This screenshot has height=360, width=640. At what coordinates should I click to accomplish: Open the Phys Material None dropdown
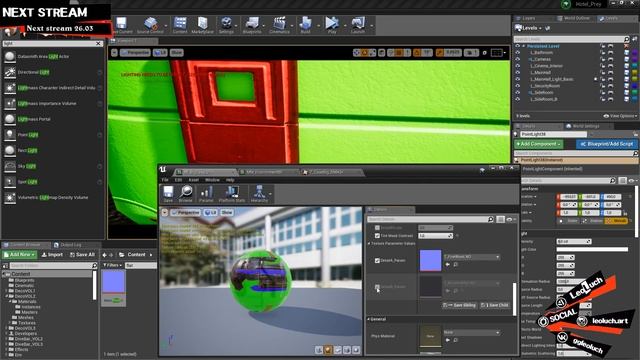point(472,332)
